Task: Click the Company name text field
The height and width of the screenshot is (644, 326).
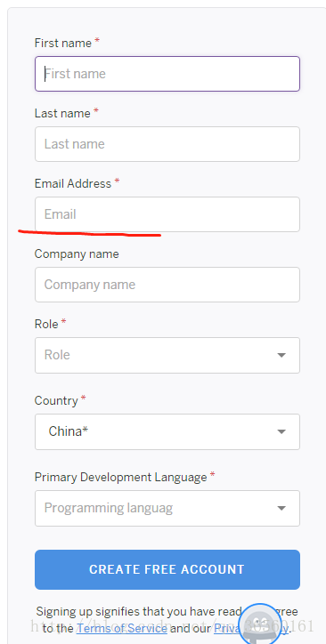Action: [x=167, y=285]
